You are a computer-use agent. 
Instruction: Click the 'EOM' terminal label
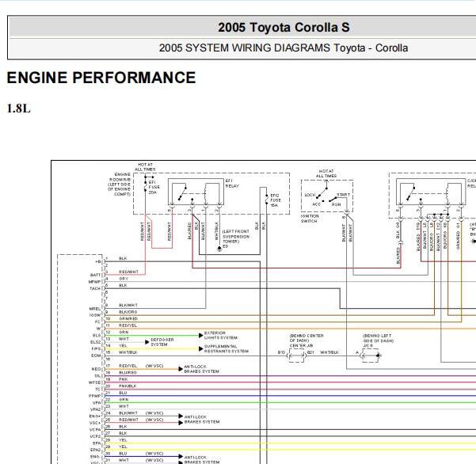coord(97,356)
